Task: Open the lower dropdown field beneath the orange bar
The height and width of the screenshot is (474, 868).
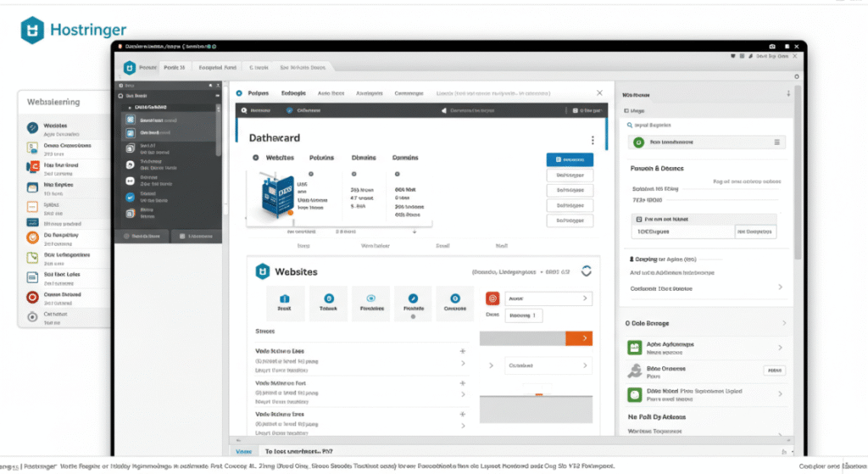Action: pos(548,365)
